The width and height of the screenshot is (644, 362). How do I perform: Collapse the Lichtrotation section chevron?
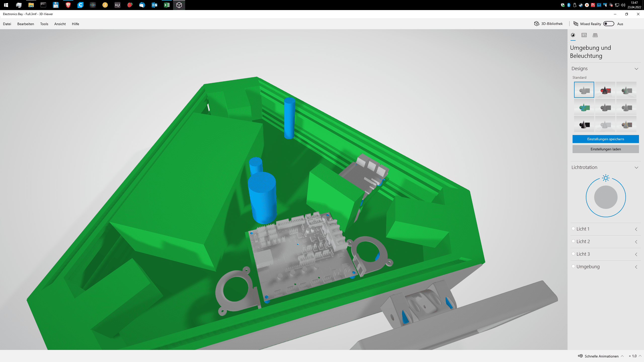click(x=636, y=167)
